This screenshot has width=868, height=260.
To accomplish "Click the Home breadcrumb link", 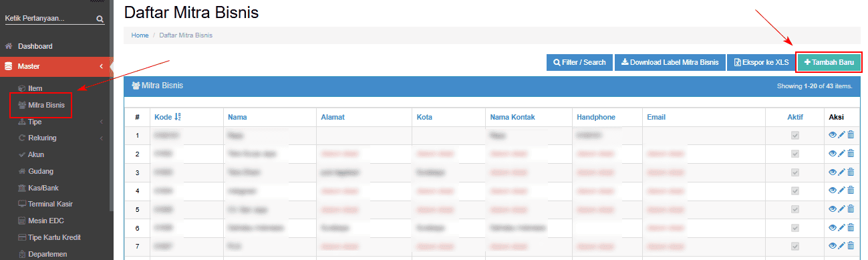I will pyautogui.click(x=140, y=35).
